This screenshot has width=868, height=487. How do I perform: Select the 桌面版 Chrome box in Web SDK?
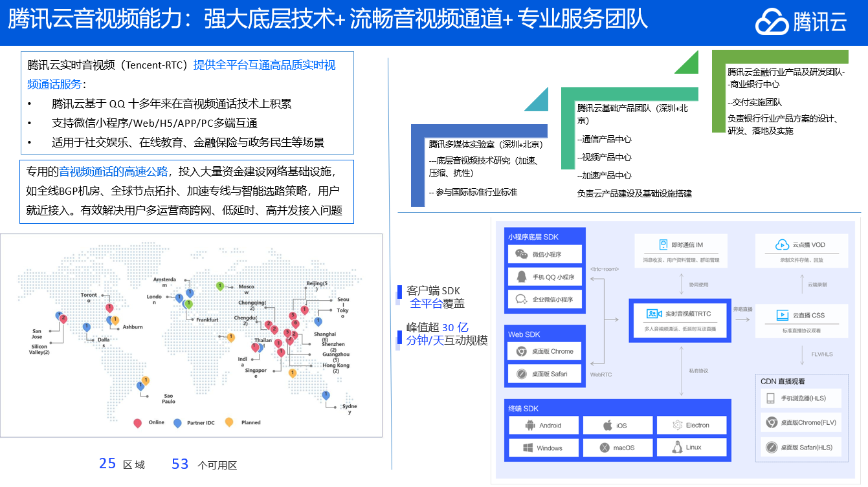tap(545, 352)
